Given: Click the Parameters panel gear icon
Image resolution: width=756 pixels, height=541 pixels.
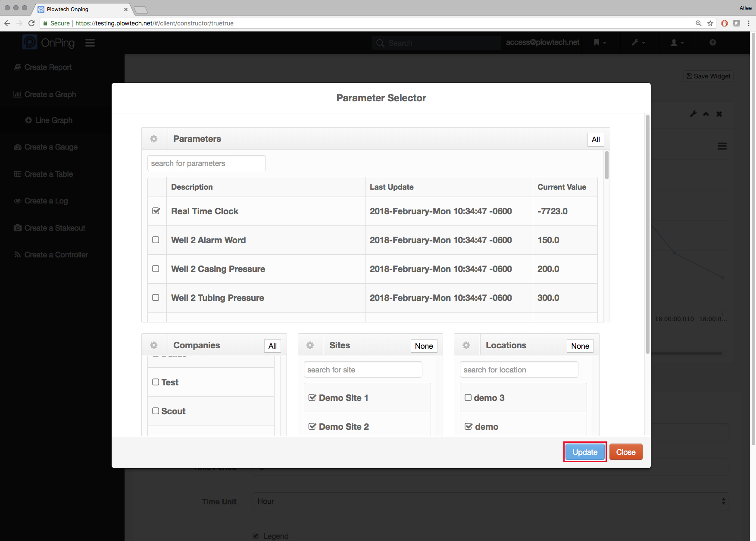Looking at the screenshot, I should 154,139.
